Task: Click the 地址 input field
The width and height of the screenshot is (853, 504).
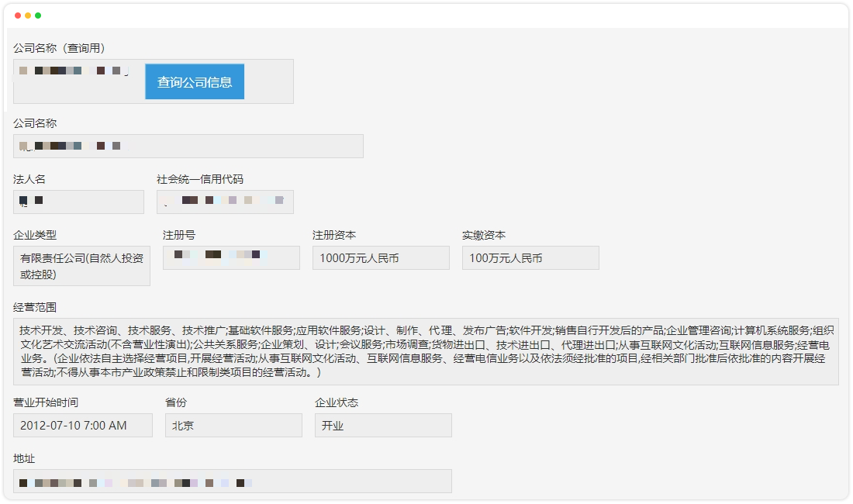Action: click(233, 482)
